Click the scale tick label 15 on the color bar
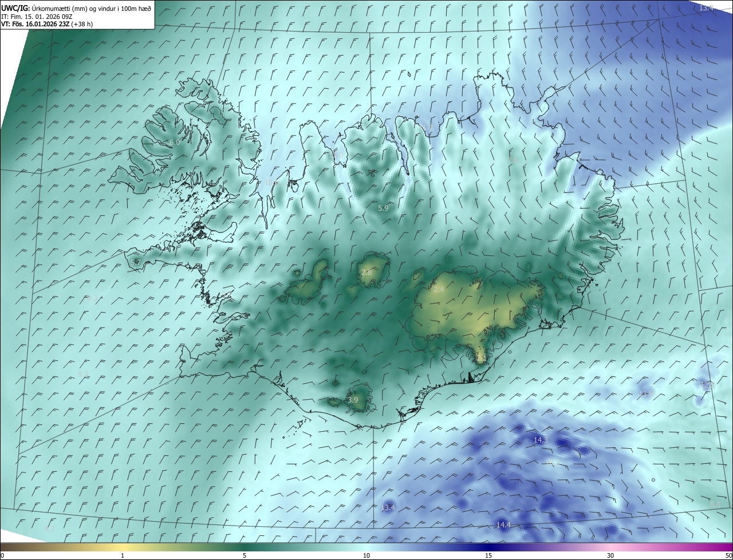This screenshot has width=733, height=560. [488, 556]
